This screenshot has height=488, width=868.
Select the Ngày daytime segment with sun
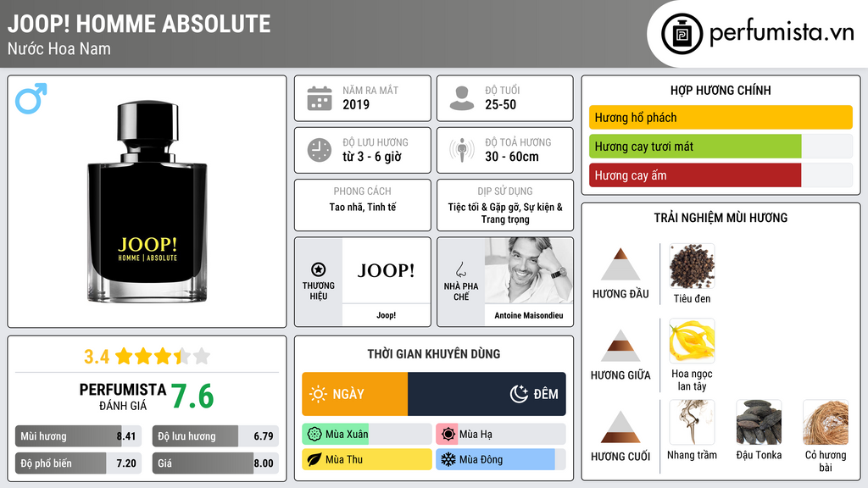tap(355, 394)
